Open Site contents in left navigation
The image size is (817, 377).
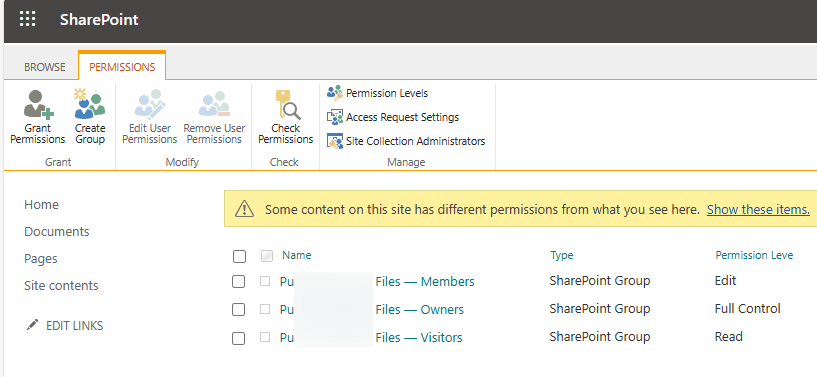coord(61,286)
